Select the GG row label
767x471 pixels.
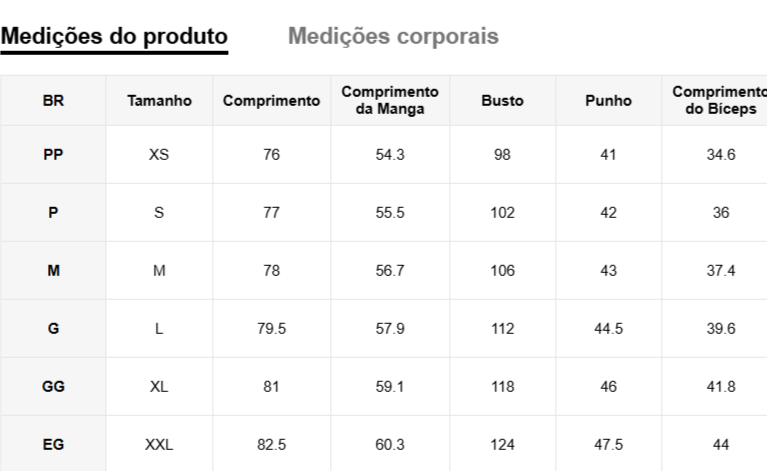[53, 387]
